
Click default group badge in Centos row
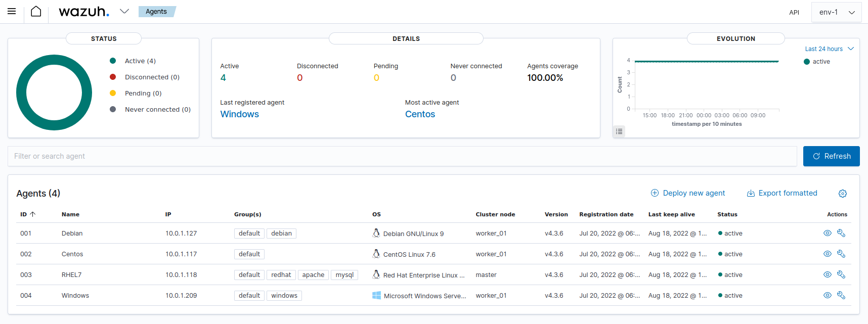coord(249,254)
